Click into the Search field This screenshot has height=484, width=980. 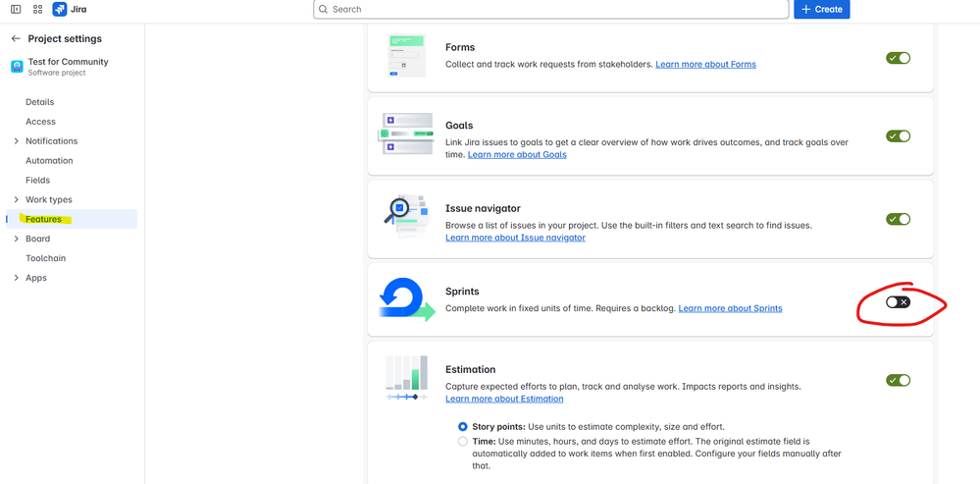550,10
